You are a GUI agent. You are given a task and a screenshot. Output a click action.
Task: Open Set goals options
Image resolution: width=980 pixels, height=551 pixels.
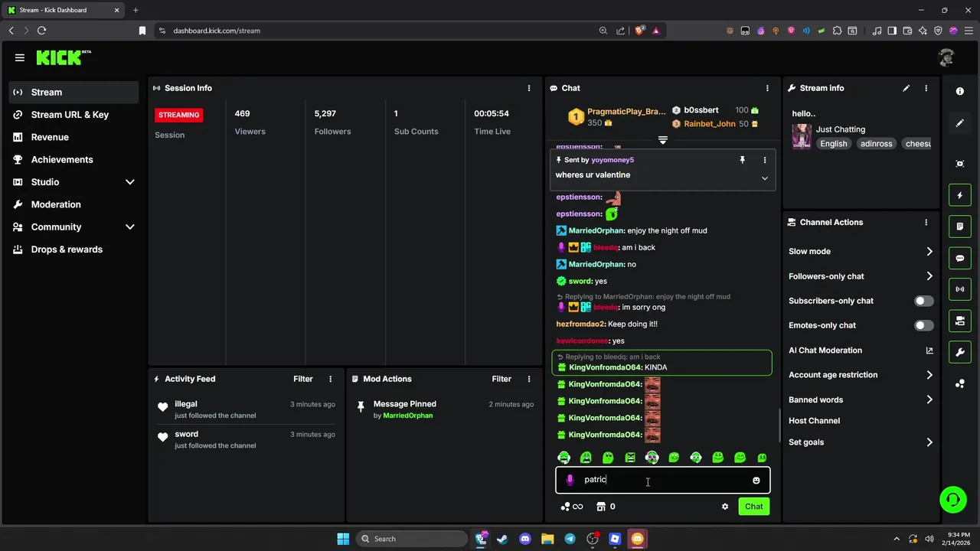(861, 442)
